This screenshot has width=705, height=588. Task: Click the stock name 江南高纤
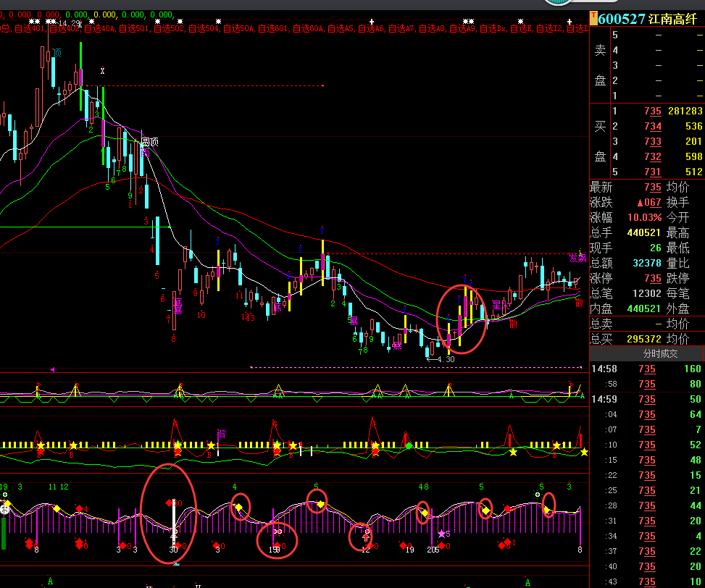point(672,19)
